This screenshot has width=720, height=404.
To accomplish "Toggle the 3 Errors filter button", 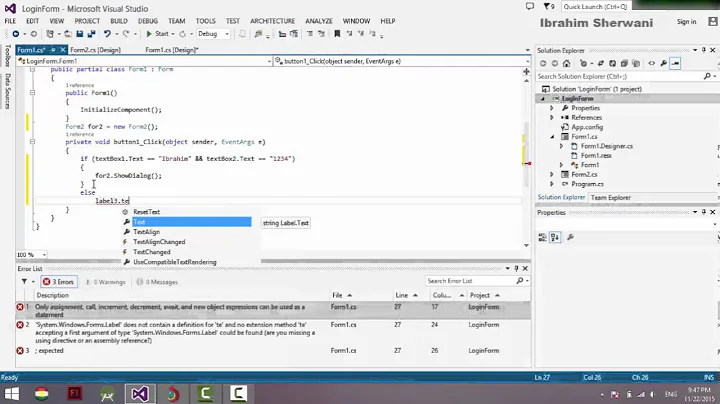I will tap(59, 282).
